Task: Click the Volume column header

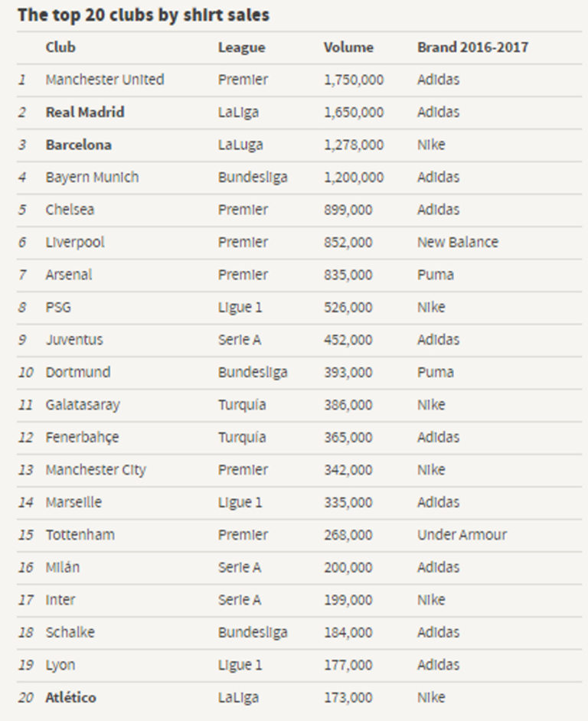Action: 348,47
